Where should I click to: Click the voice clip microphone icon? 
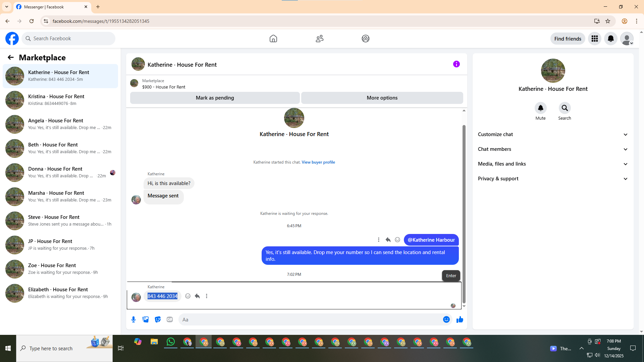click(x=133, y=319)
